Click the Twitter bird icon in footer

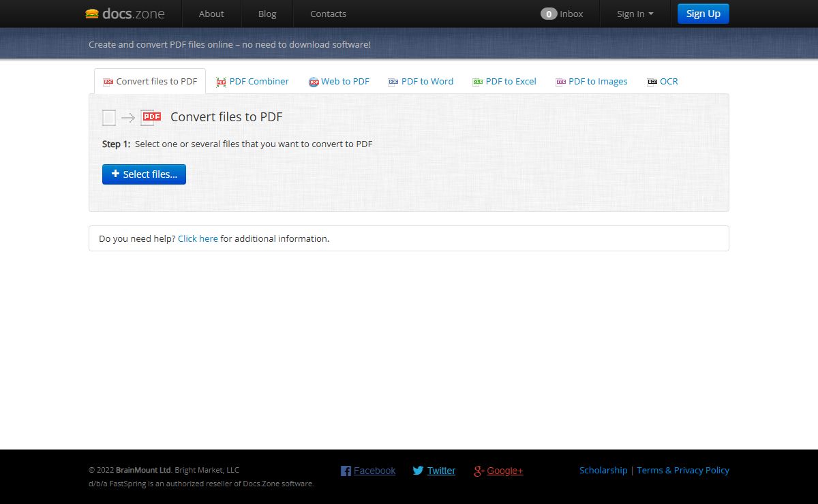(418, 471)
